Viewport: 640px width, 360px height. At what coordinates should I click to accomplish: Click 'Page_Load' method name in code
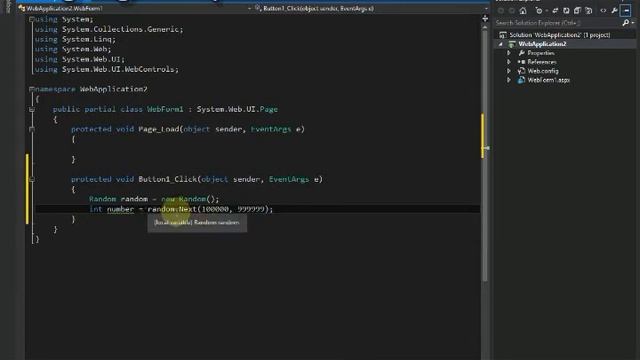tap(159, 129)
